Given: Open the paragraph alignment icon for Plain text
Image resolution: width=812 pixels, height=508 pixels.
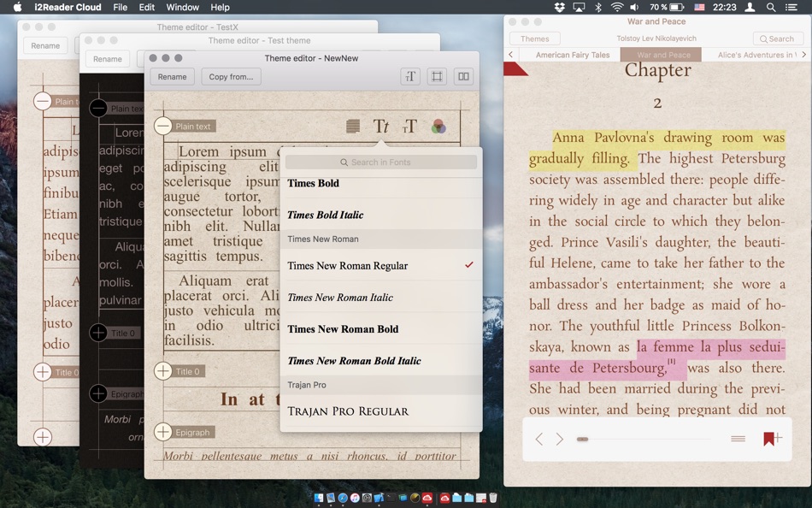Looking at the screenshot, I should [353, 127].
